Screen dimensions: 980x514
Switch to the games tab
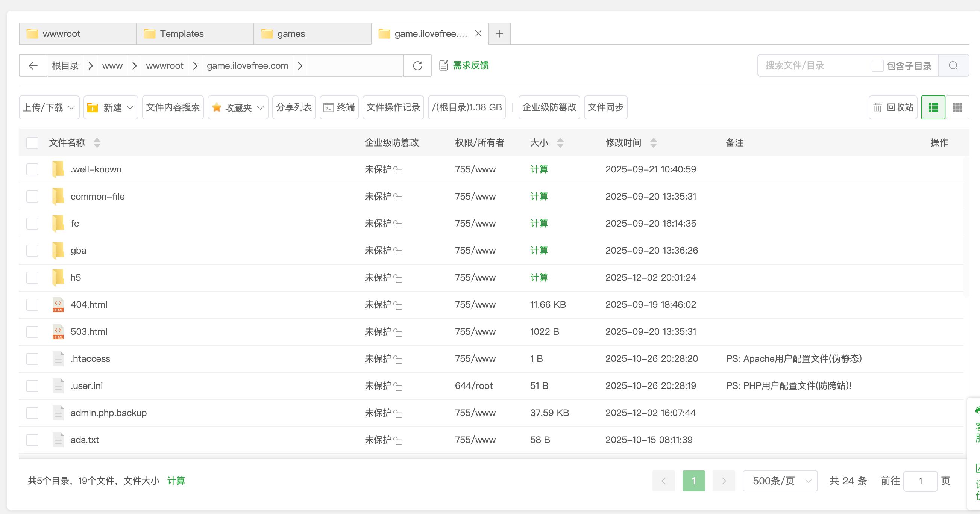[x=313, y=34]
